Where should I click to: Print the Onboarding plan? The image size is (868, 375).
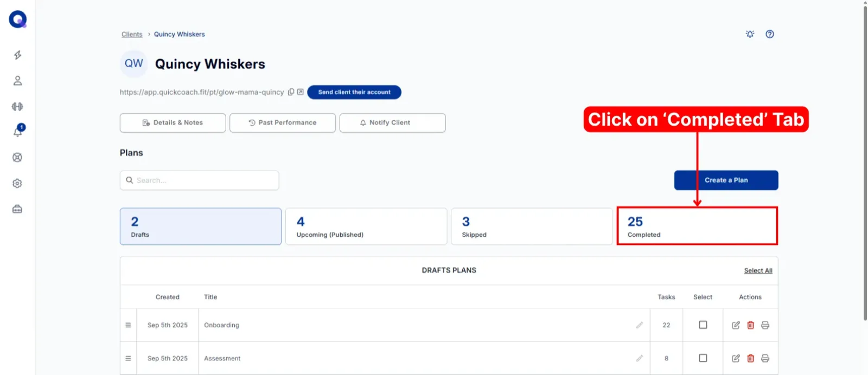(x=765, y=325)
